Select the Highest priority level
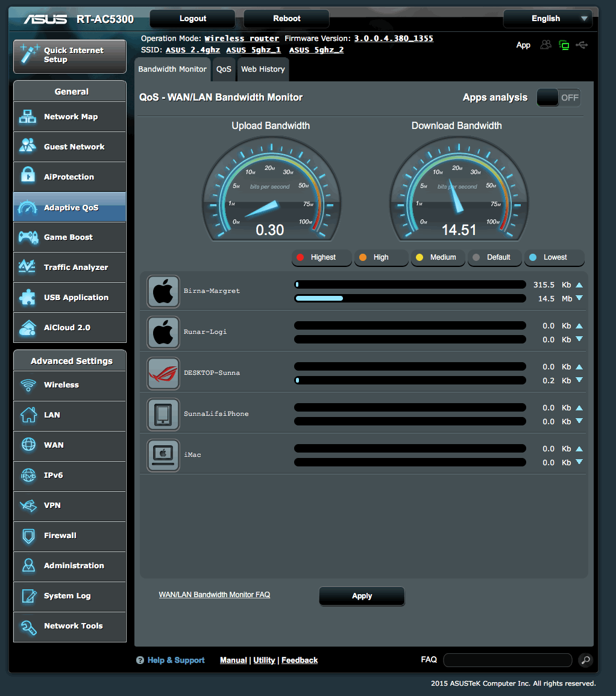 point(321,257)
